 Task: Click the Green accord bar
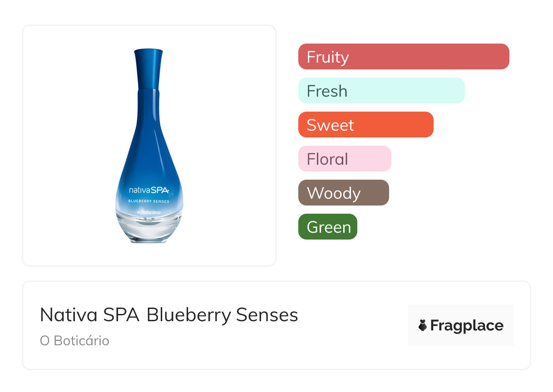pos(328,227)
